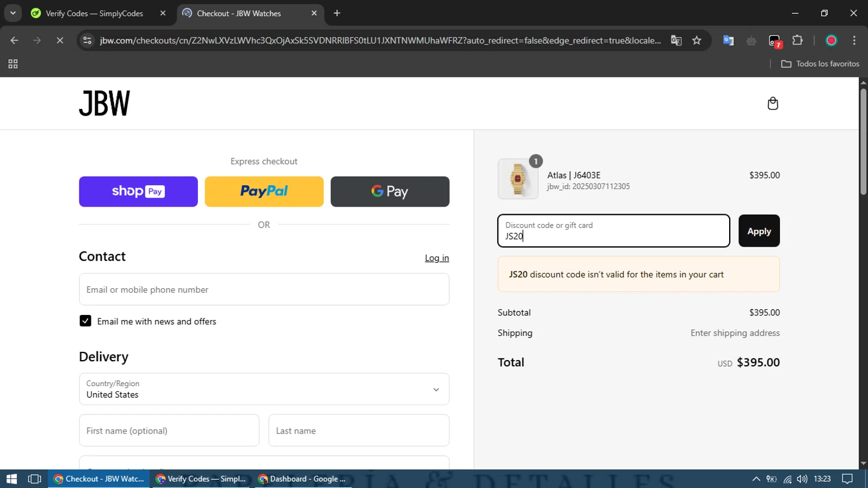Open Task View on the taskbar
Image resolution: width=868 pixels, height=488 pixels.
point(35,479)
